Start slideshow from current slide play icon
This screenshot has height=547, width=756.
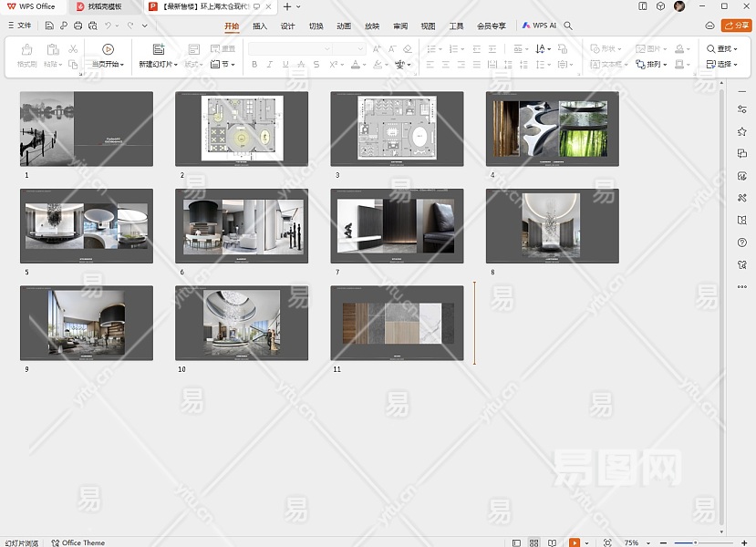tap(108, 49)
